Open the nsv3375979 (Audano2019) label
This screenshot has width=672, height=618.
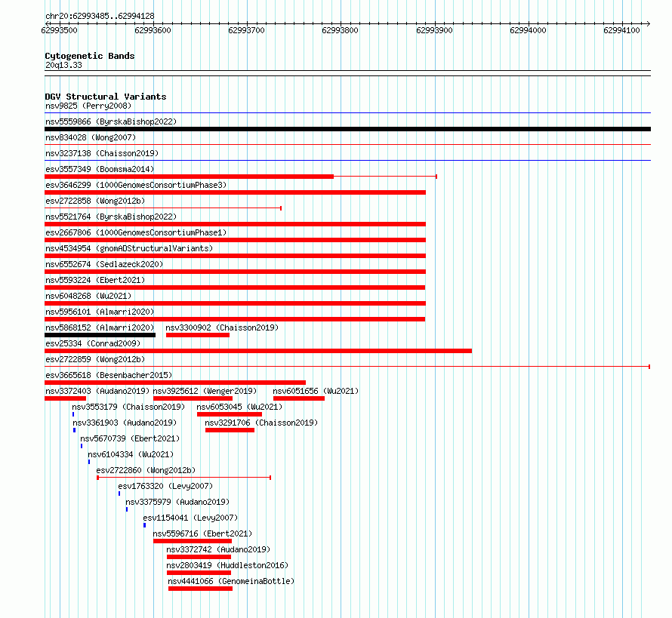pyautogui.click(x=177, y=502)
